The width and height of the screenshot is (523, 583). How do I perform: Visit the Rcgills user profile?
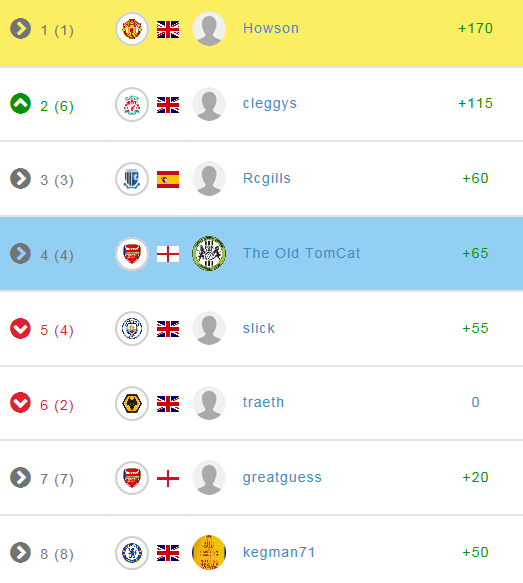coord(267,178)
